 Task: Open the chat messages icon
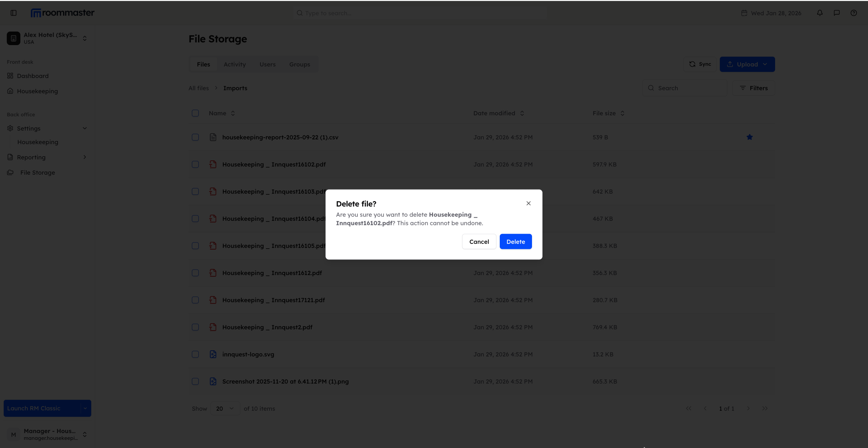pos(836,13)
